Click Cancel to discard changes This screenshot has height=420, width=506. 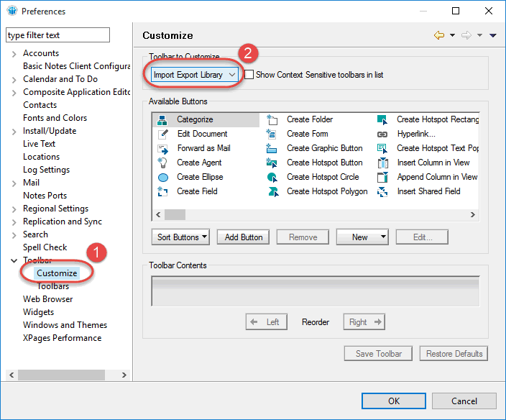[x=464, y=401]
